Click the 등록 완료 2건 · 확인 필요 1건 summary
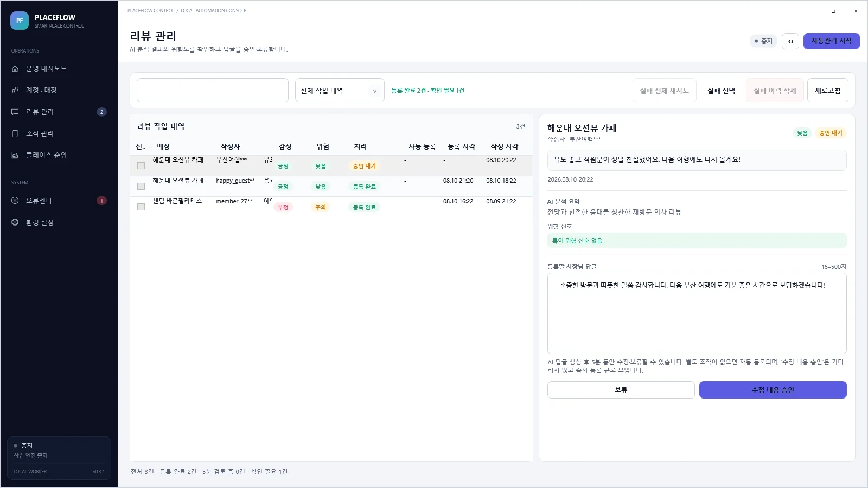 427,91
